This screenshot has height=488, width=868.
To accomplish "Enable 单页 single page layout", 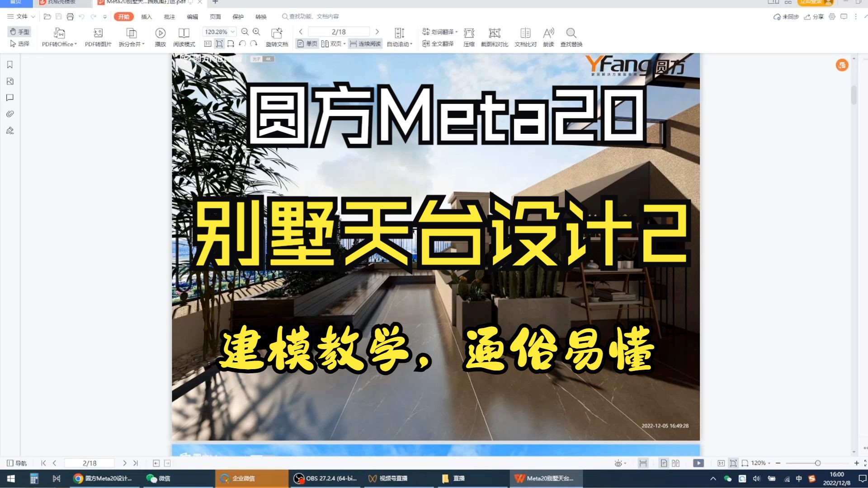I will (x=307, y=44).
